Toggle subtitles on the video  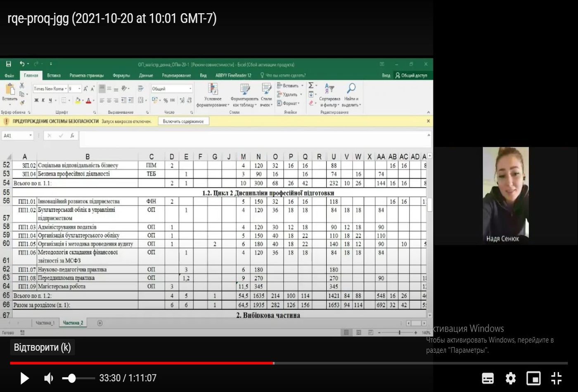pyautogui.click(x=488, y=378)
